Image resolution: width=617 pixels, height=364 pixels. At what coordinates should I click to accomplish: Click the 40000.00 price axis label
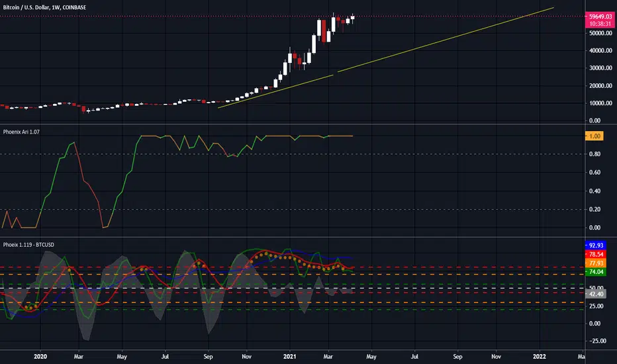pyautogui.click(x=600, y=50)
